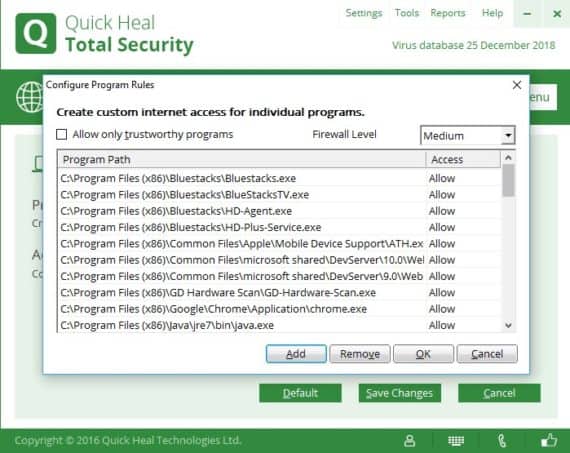Click the Quick Heal Q logo
Image resolution: width=570 pixels, height=453 pixels.
click(x=36, y=33)
